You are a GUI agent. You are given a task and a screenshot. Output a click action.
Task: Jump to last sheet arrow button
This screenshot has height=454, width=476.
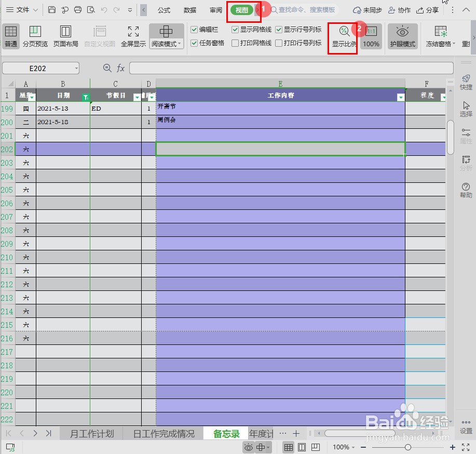[x=49, y=433]
